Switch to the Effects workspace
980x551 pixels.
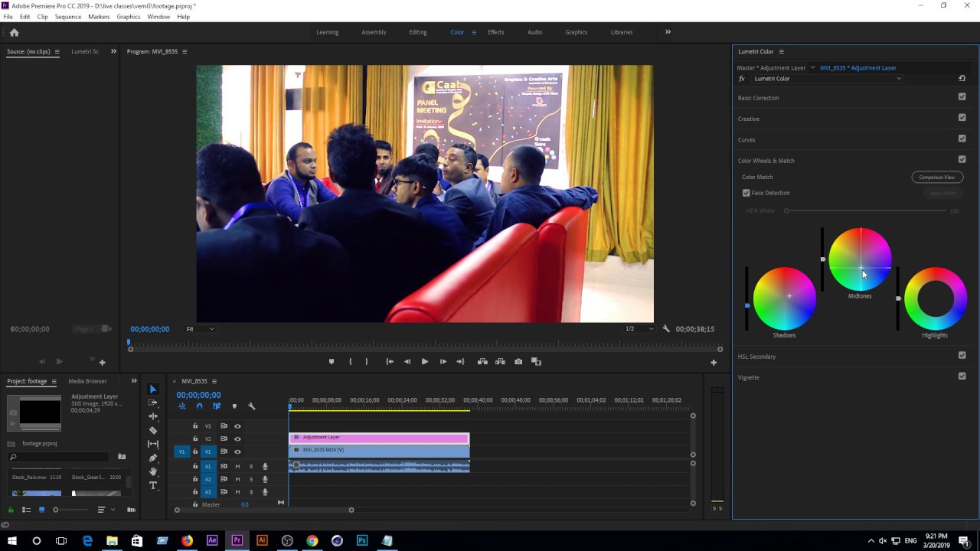[496, 32]
